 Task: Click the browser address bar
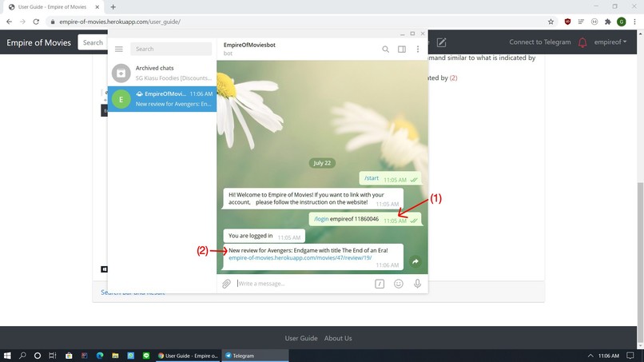coord(296,22)
